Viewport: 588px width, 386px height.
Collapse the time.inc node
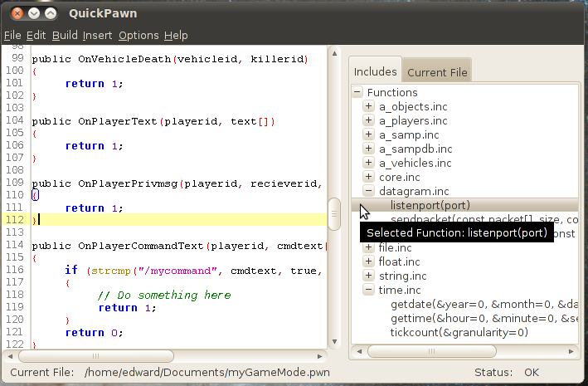coord(369,291)
